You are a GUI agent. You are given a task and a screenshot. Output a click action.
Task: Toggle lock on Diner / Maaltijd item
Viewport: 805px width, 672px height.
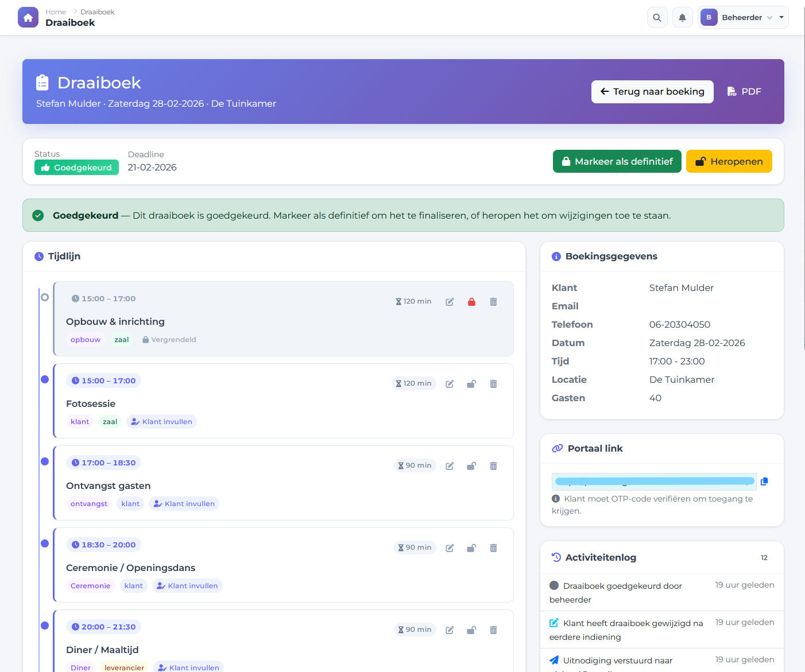471,630
